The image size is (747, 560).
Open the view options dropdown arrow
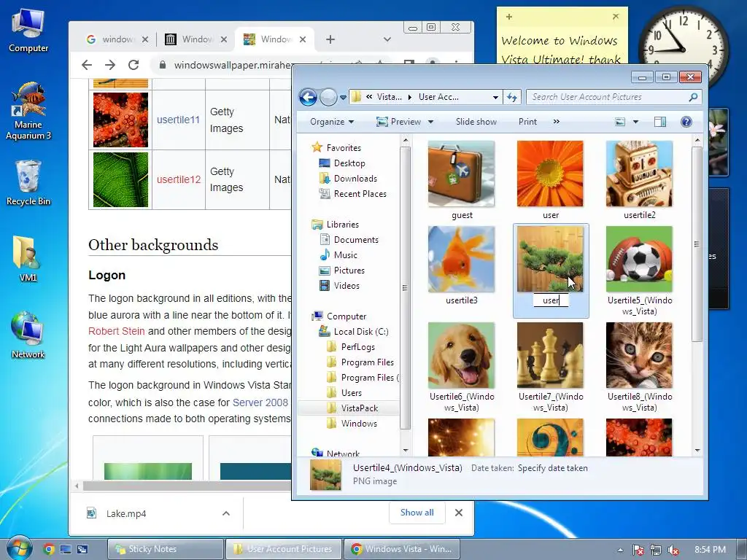coord(635,122)
